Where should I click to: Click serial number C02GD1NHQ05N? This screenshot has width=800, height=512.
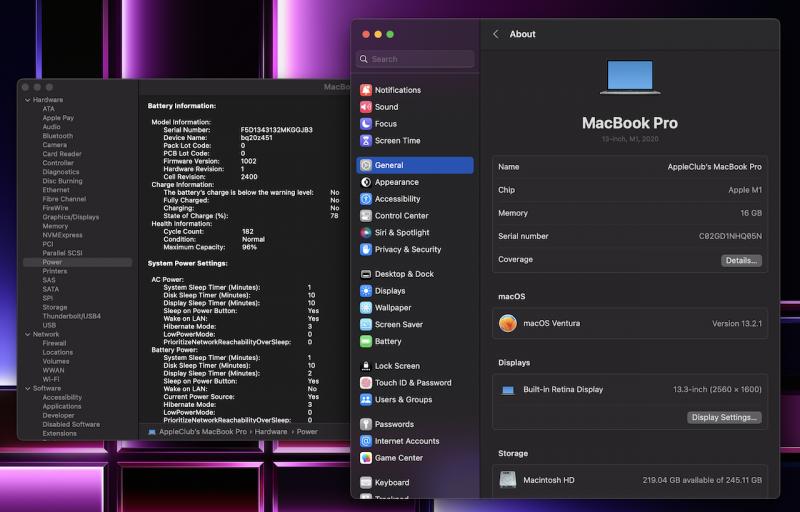click(730, 236)
